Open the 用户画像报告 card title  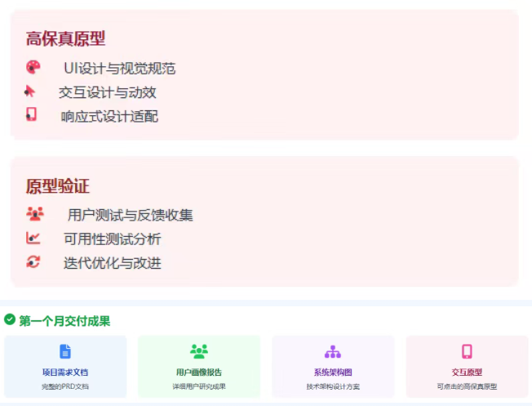[199, 373]
